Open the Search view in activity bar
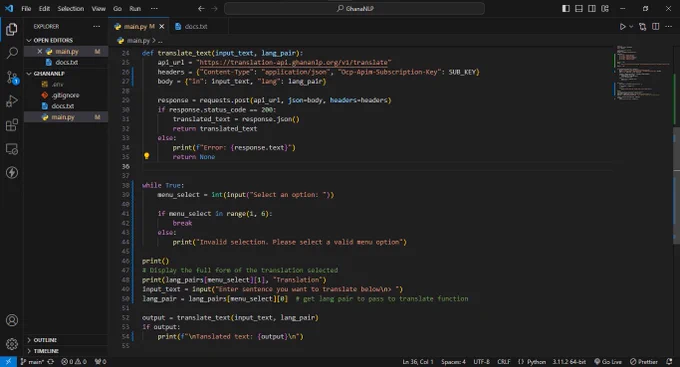The image size is (680, 367). 12,53
